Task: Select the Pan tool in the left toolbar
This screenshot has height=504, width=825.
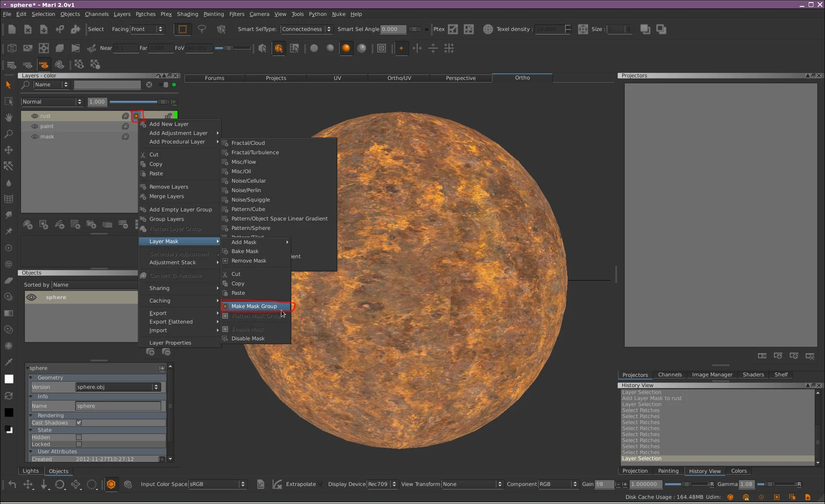Action: click(9, 117)
